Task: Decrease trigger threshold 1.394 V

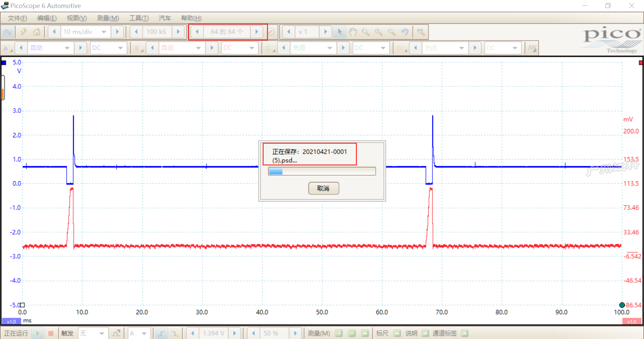Action: (x=193, y=333)
